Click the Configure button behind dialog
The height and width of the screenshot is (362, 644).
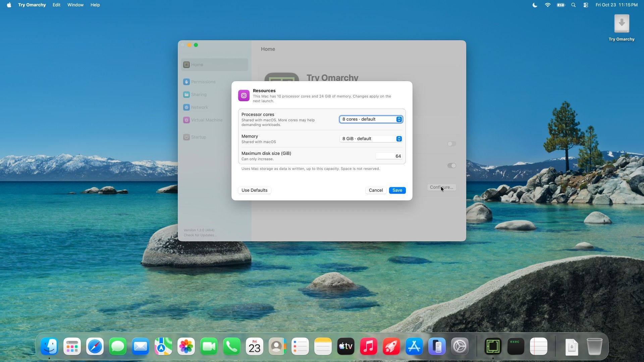pyautogui.click(x=441, y=187)
